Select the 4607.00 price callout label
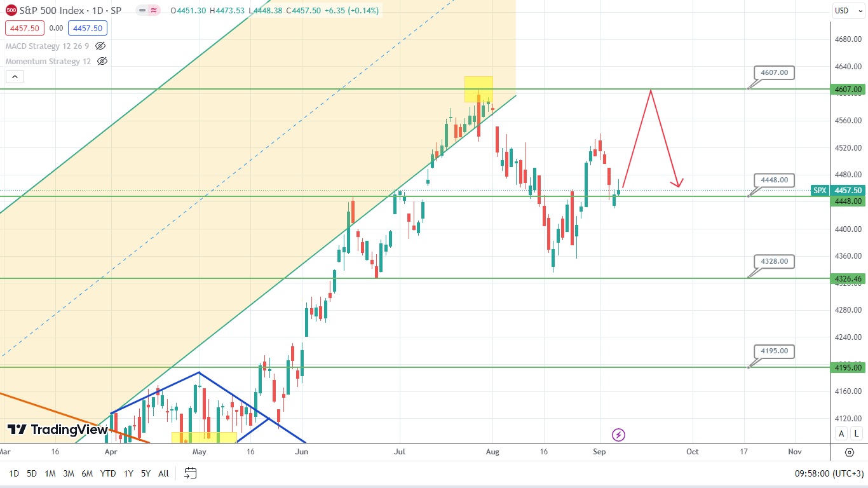The width and height of the screenshot is (868, 488). click(x=774, y=72)
